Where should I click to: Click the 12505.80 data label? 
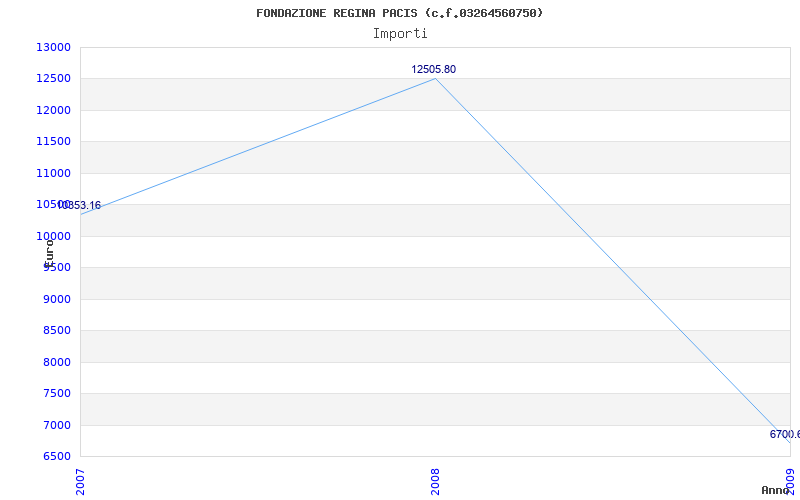coord(434,69)
